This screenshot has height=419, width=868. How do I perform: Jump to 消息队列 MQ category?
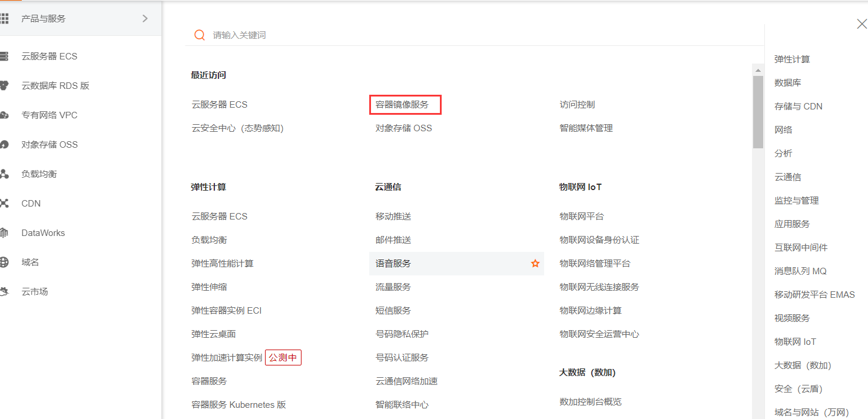(x=801, y=271)
